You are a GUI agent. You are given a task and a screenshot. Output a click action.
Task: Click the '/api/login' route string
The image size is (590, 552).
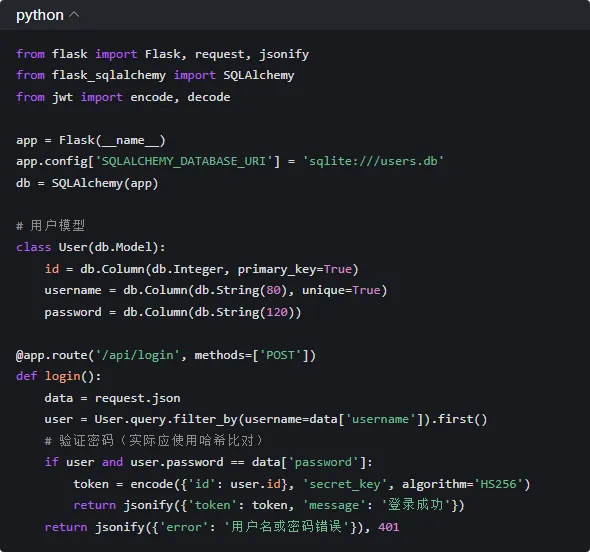[137, 355]
